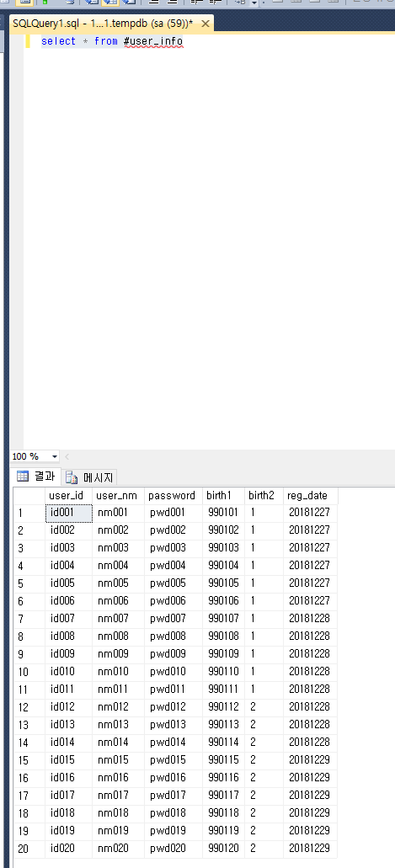Click the user_nm column header

coord(119,495)
